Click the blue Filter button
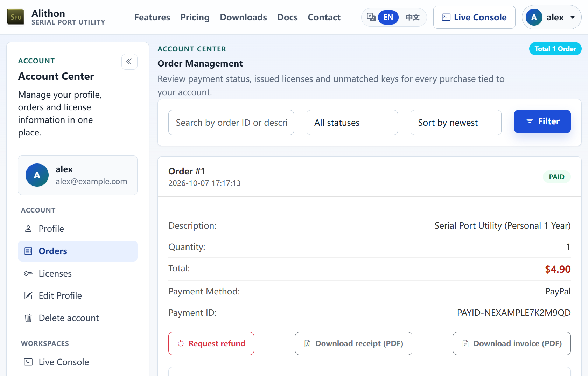The width and height of the screenshot is (588, 376). click(542, 121)
